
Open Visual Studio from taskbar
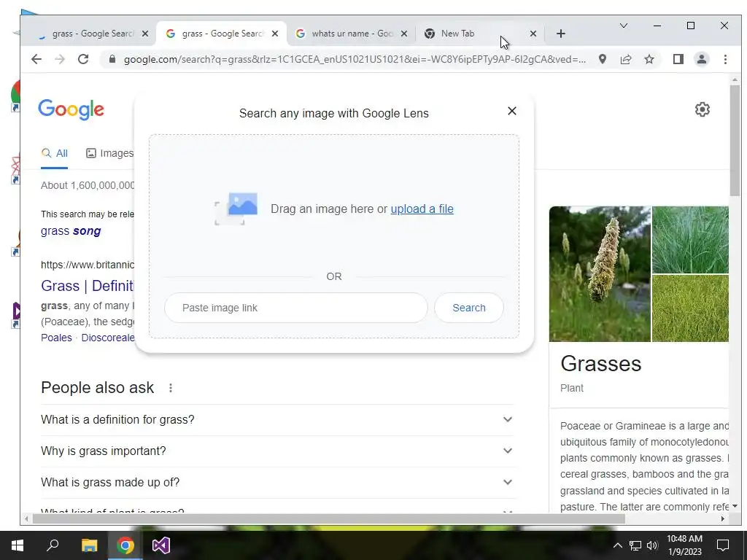161,545
